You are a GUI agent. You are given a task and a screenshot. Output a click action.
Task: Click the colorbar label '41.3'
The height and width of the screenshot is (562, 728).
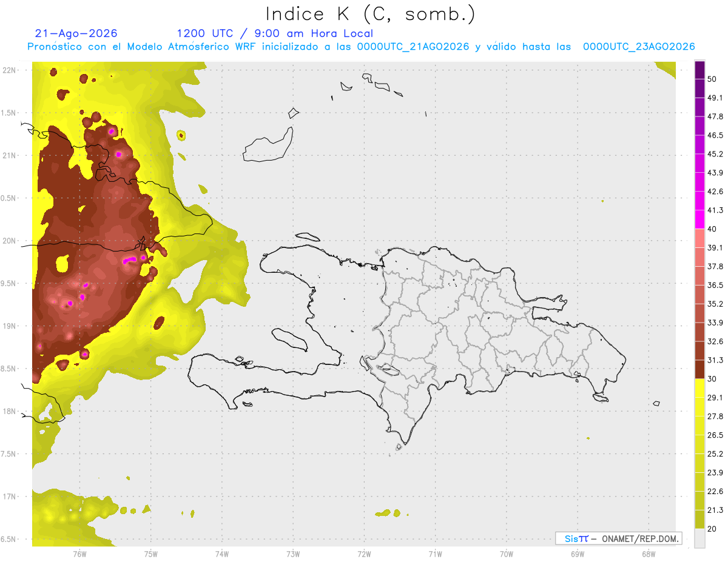(715, 210)
